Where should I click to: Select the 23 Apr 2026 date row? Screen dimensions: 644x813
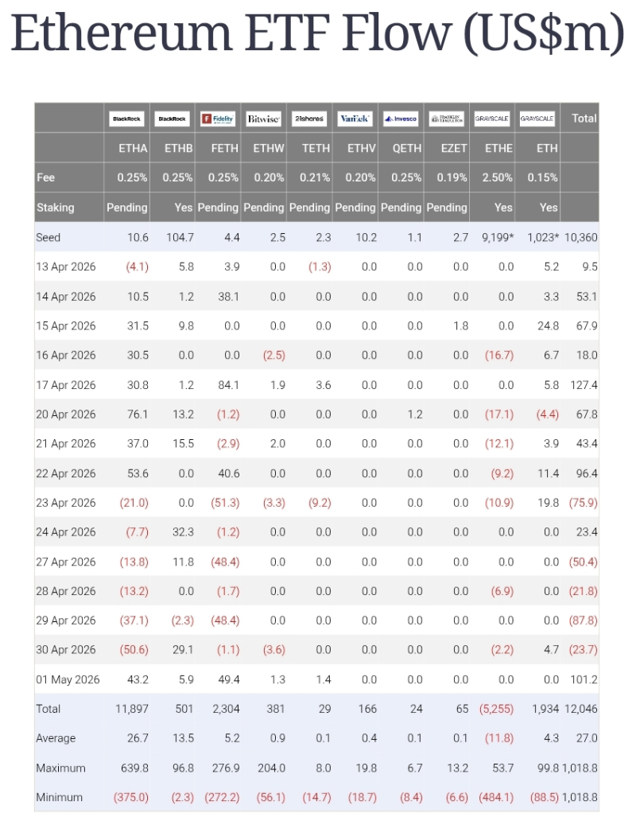(316, 503)
